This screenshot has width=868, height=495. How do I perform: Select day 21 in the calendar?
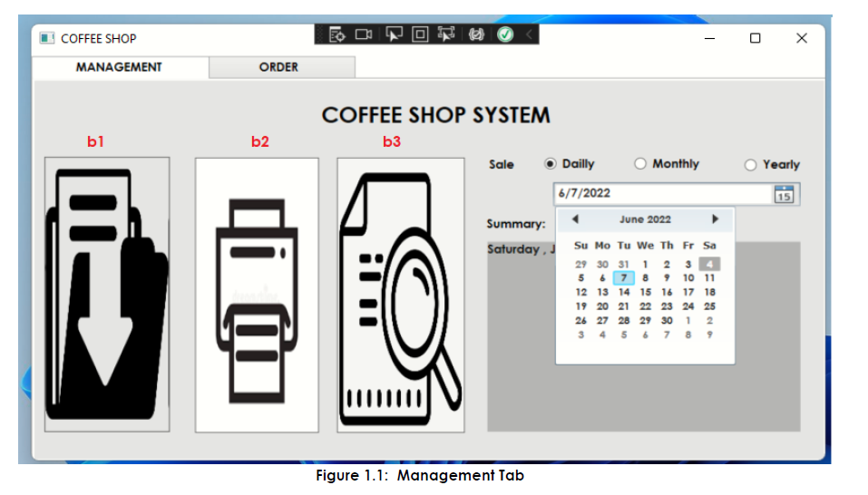click(624, 306)
